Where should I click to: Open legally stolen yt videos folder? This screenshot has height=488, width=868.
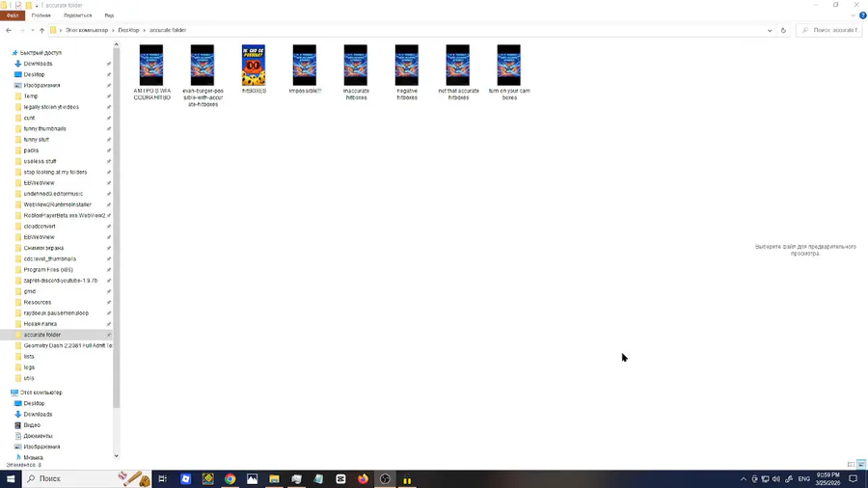pyautogui.click(x=51, y=107)
